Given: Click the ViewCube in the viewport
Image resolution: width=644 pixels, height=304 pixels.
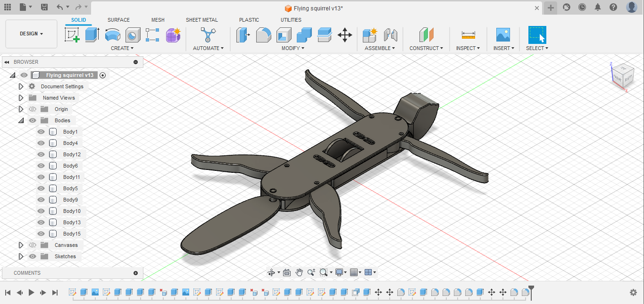Looking at the screenshot, I should coord(622,75).
